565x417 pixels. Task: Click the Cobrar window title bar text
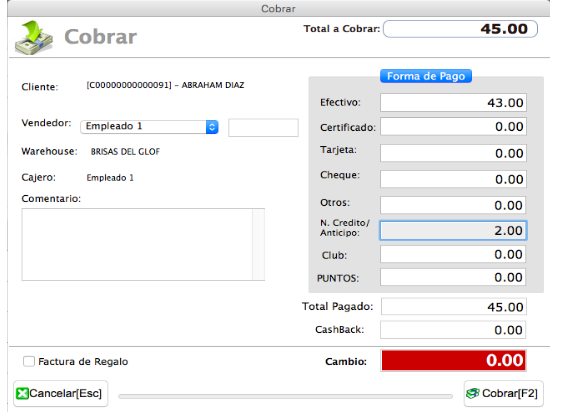(x=278, y=8)
